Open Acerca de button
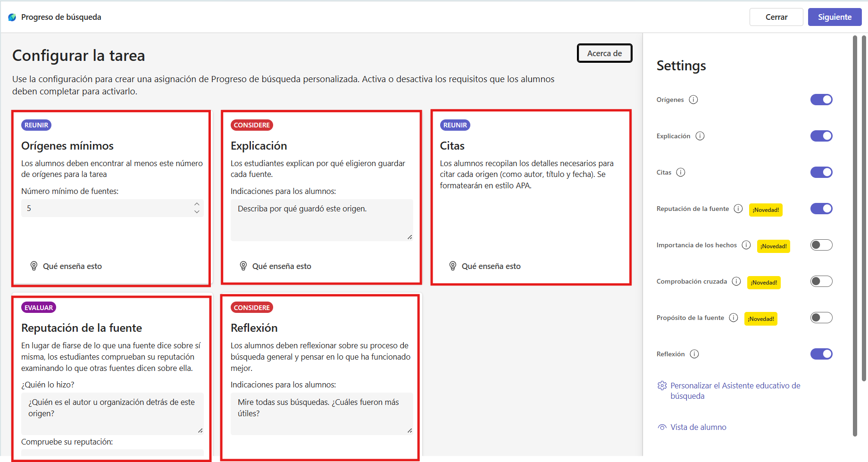 [604, 53]
